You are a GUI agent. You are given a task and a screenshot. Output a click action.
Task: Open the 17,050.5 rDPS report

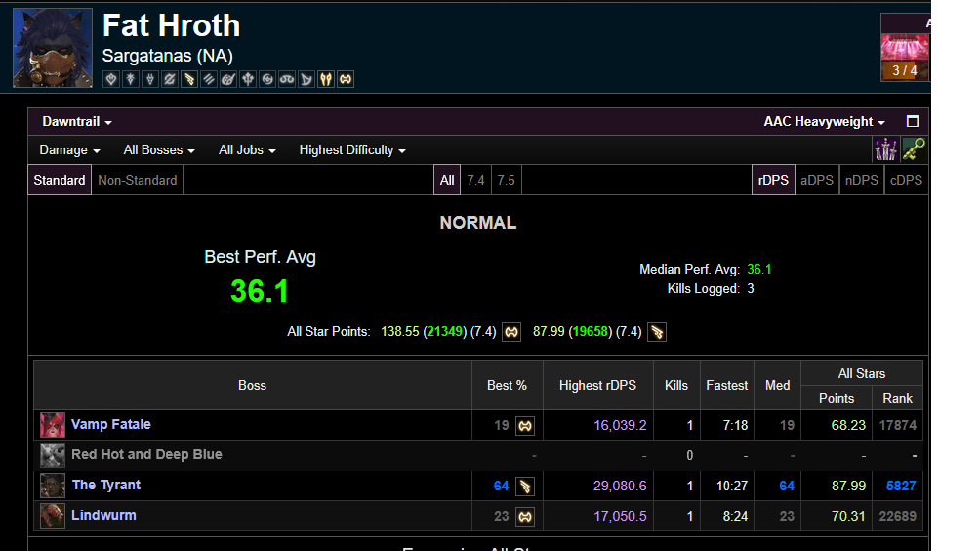click(620, 517)
